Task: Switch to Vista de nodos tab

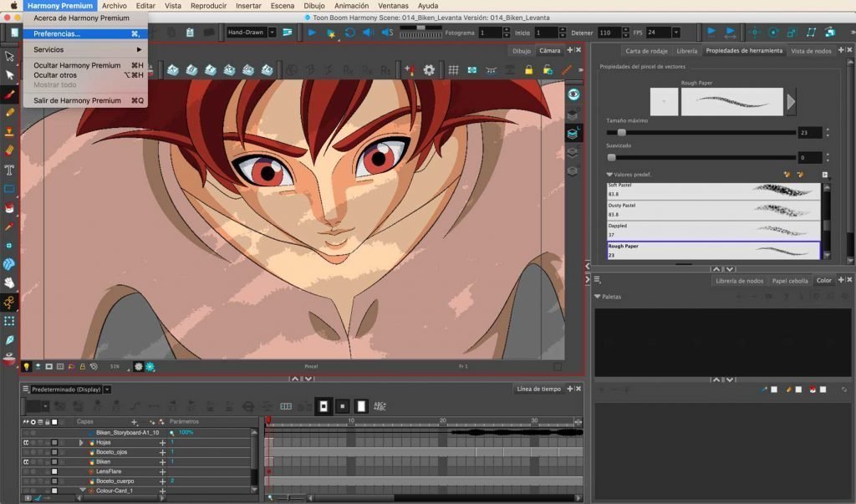Action: point(811,51)
